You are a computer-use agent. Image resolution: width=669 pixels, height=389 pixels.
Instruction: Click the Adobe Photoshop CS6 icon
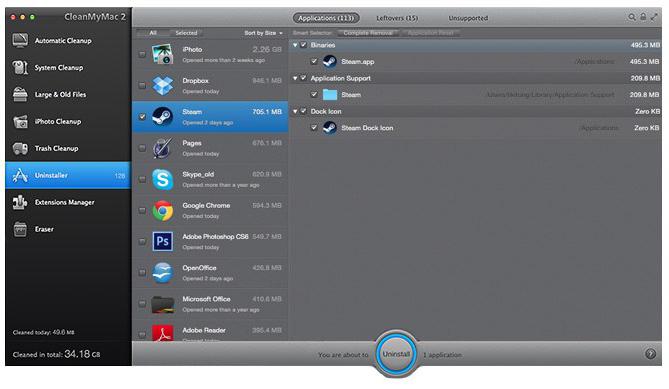click(x=163, y=241)
